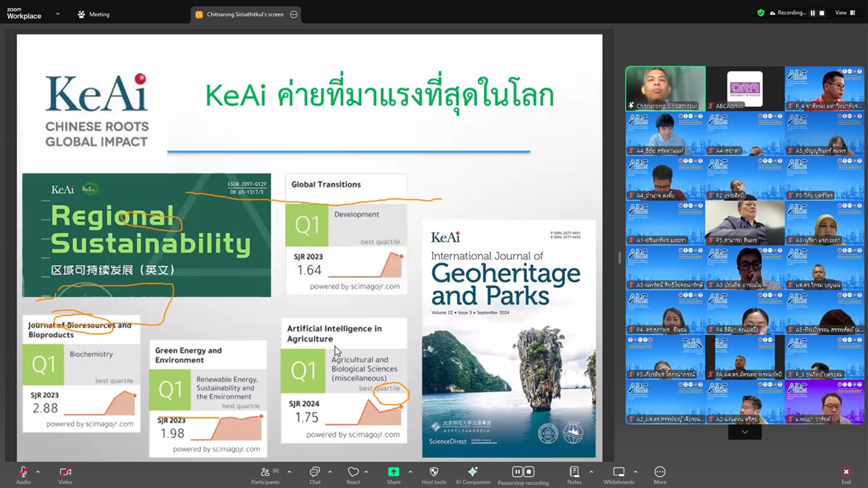Screen dimensions: 868x488
Task: Open the Zoom Workplace dropdown arrow
Action: (x=57, y=14)
